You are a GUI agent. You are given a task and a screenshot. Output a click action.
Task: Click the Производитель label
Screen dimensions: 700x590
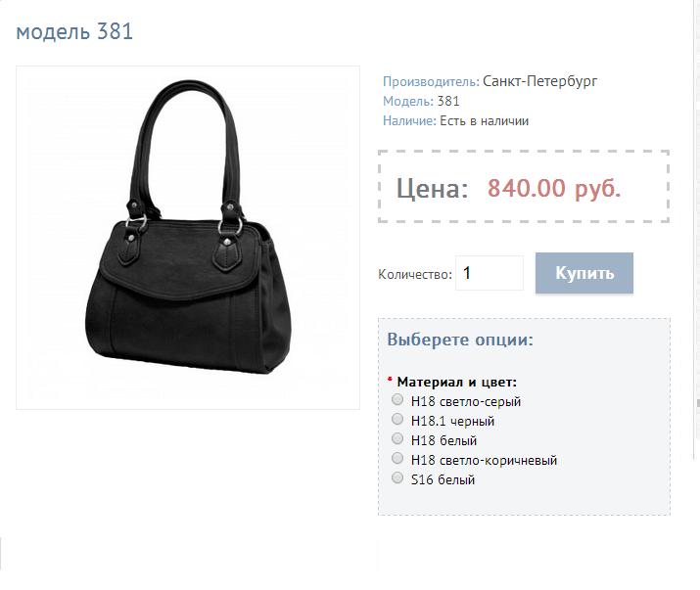(x=431, y=81)
